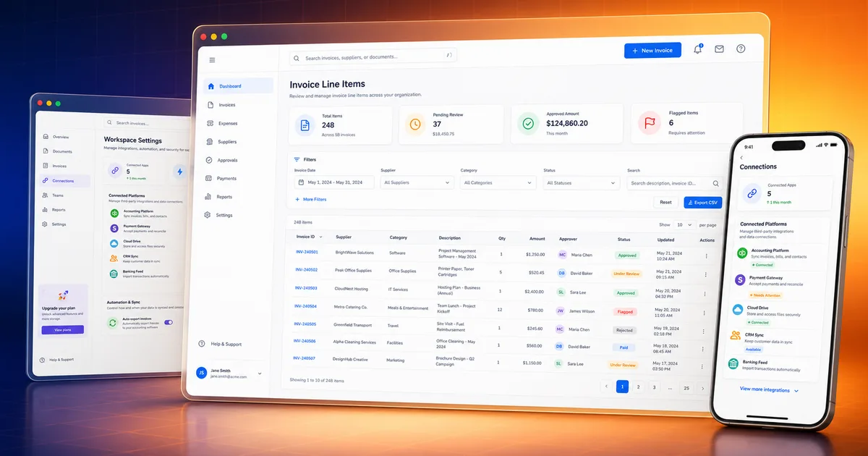Open help question-mark icon in header
868x456 pixels.
(741, 48)
